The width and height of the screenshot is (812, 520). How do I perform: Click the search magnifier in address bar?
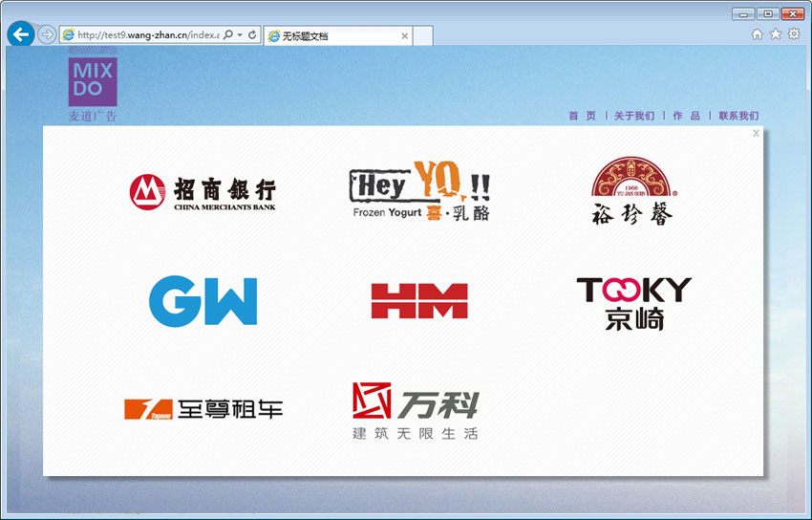point(228,34)
